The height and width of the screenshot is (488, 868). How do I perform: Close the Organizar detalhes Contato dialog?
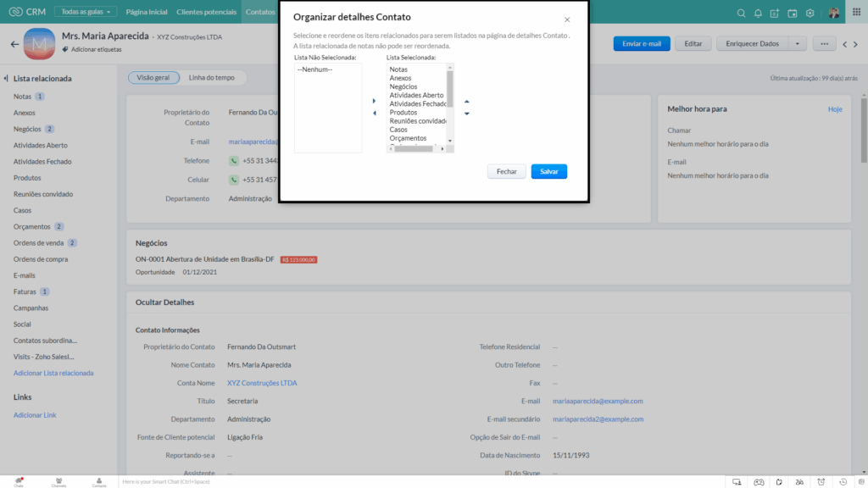(567, 20)
